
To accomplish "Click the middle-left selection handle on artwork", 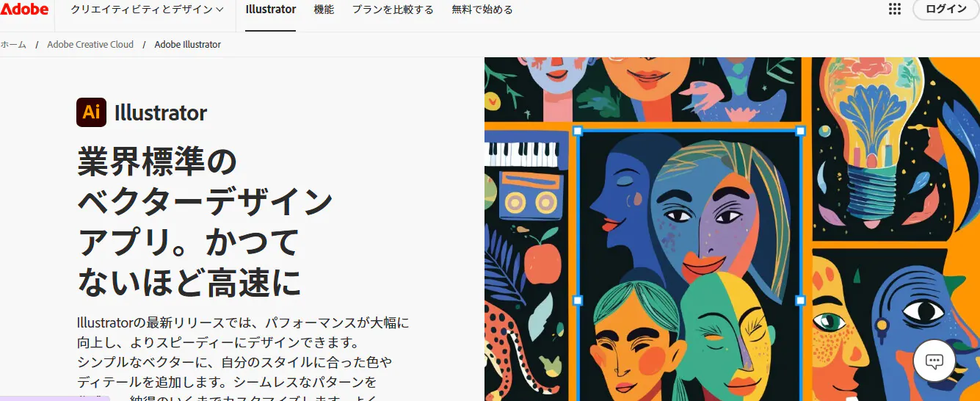I will pyautogui.click(x=577, y=300).
